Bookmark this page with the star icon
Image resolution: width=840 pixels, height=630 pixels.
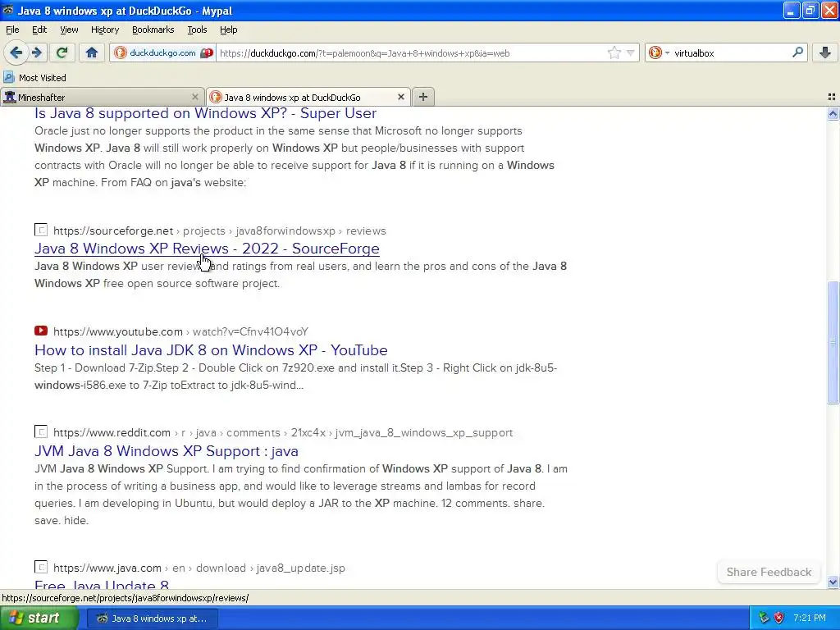tap(614, 52)
